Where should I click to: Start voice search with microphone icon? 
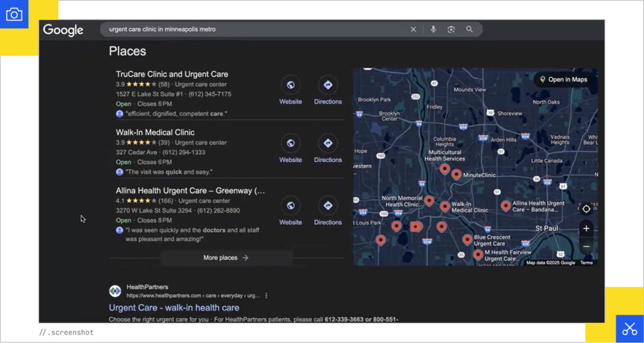point(433,30)
